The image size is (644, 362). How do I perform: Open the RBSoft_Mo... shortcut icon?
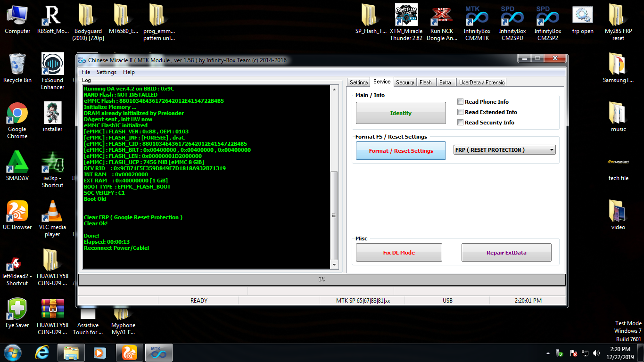pos(53,20)
